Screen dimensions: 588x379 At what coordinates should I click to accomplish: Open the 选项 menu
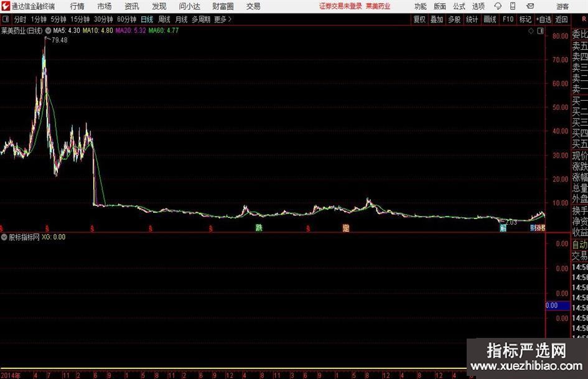tap(478, 6)
